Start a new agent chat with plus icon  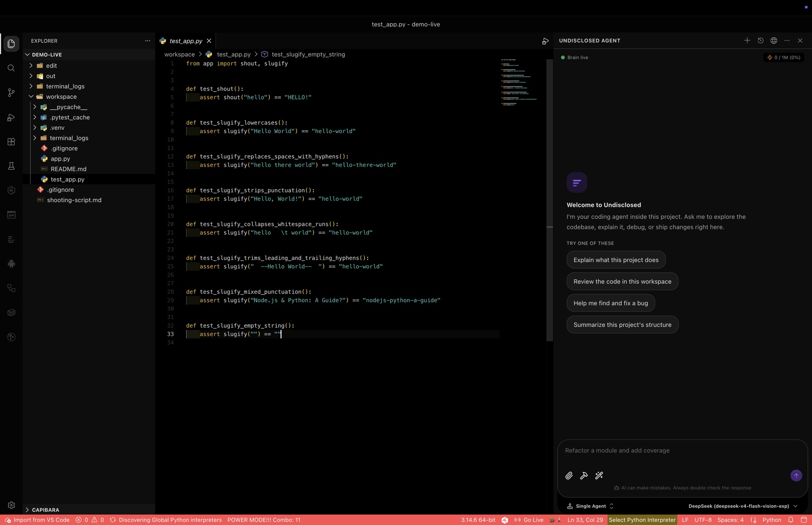point(747,40)
